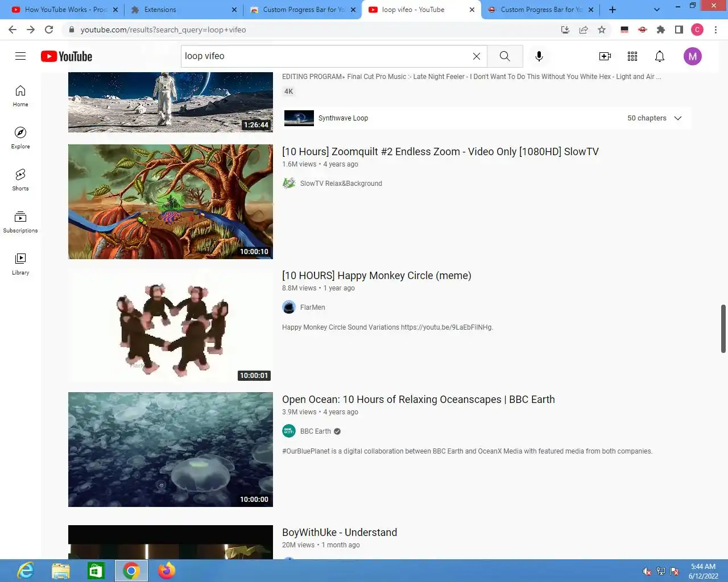Click the BBC Earth channel avatar
The height and width of the screenshot is (582, 728).
click(x=289, y=431)
